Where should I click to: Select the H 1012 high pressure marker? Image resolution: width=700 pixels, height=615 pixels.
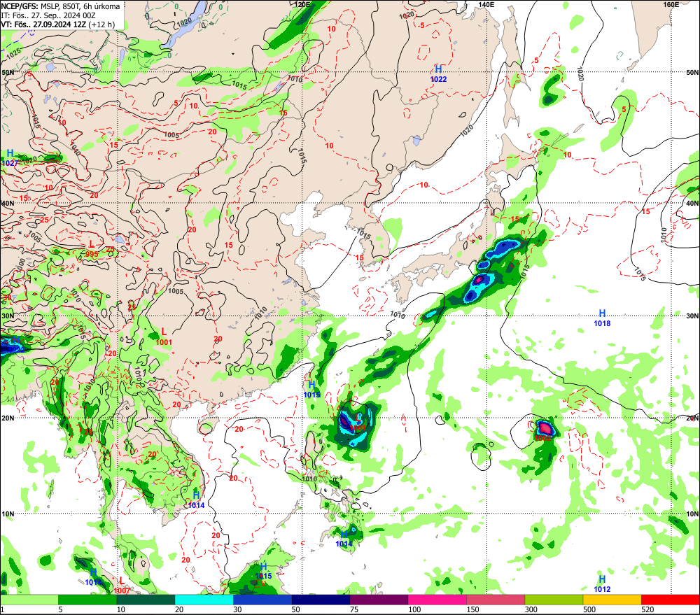coord(602,584)
